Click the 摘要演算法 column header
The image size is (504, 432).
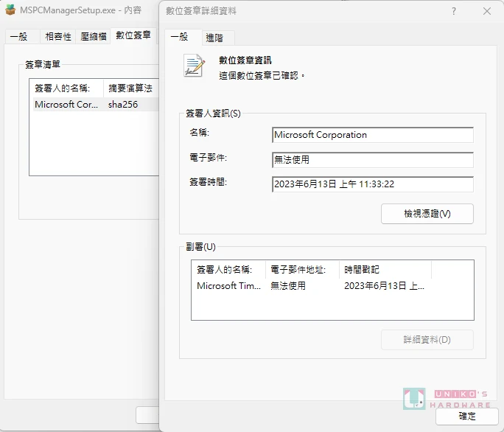(131, 88)
